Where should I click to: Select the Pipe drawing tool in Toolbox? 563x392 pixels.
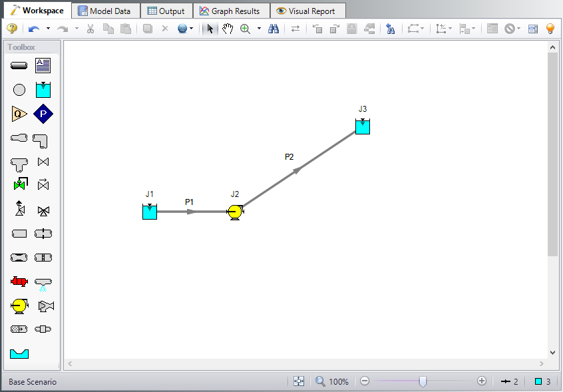pyautogui.click(x=19, y=65)
